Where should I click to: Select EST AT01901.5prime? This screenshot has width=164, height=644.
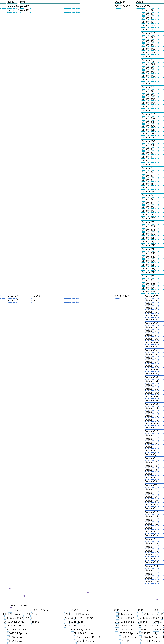(x=14, y=622)
